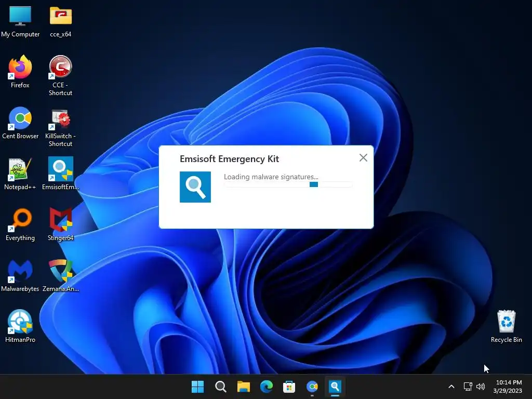The height and width of the screenshot is (399, 532).
Task: Select the CCE - Shortcut icon
Action: tap(60, 76)
